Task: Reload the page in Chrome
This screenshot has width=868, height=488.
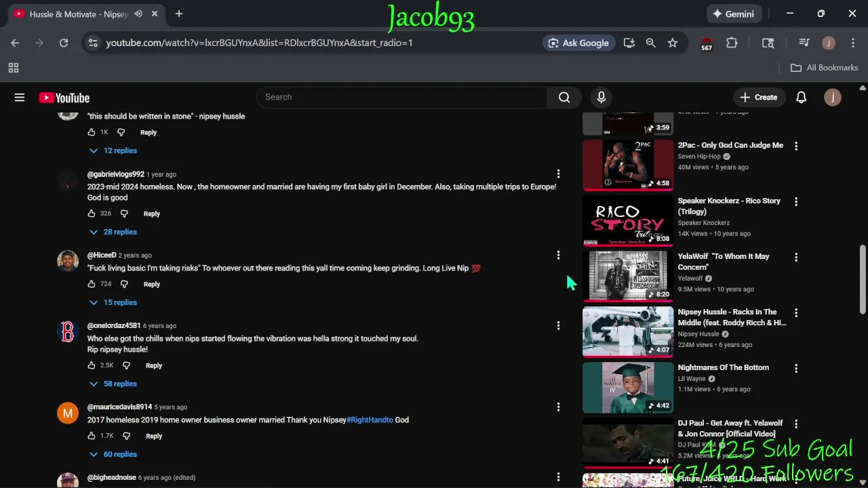Action: 64,43
